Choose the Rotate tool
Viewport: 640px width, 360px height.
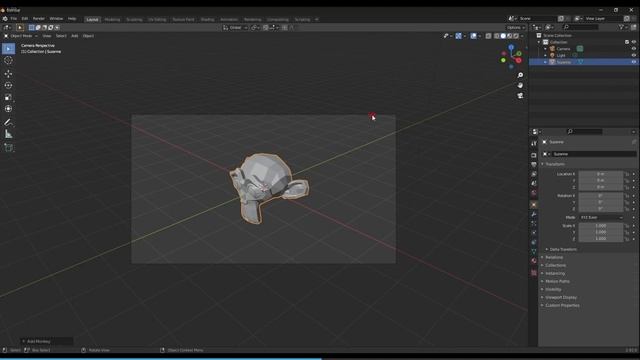8,86
